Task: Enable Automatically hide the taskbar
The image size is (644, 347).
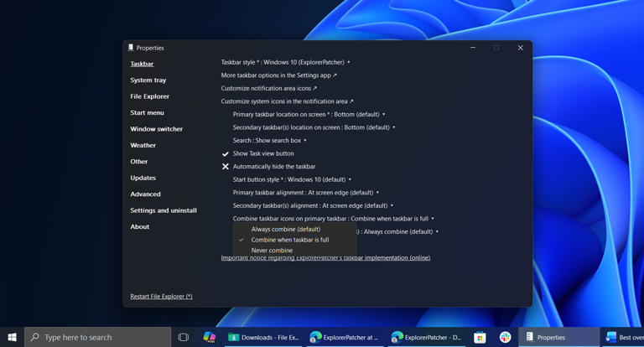Action: [x=273, y=167]
